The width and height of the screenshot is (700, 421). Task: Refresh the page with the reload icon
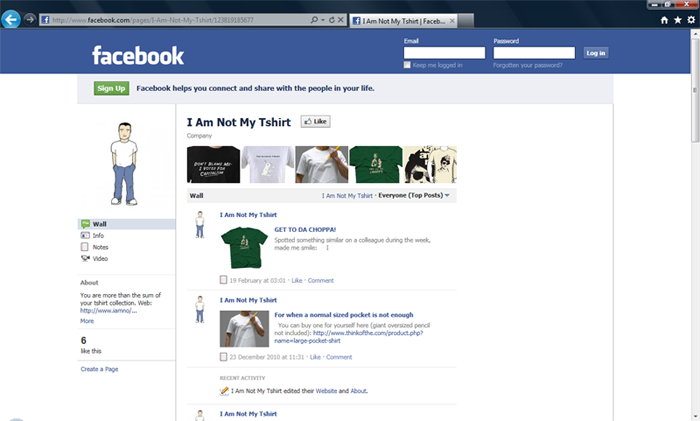click(331, 19)
